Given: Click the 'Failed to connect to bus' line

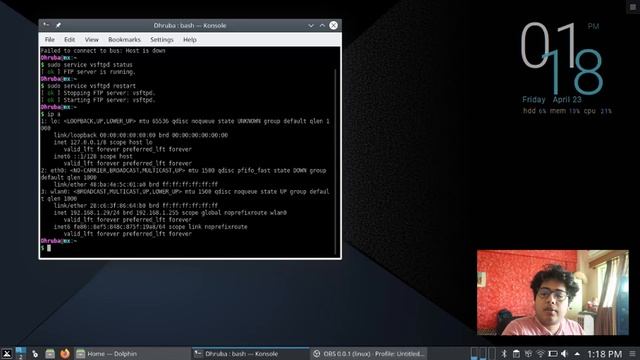Looking at the screenshot, I should 103,51.
